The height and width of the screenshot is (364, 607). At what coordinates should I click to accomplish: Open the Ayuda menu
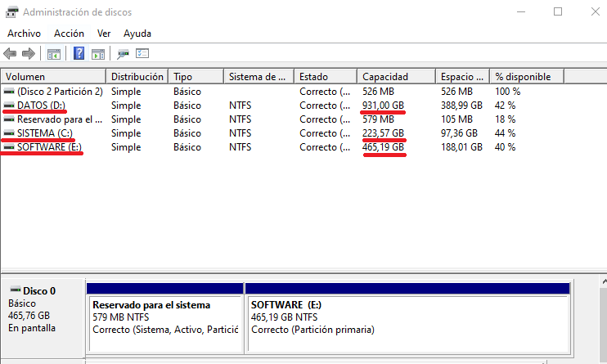click(x=137, y=34)
